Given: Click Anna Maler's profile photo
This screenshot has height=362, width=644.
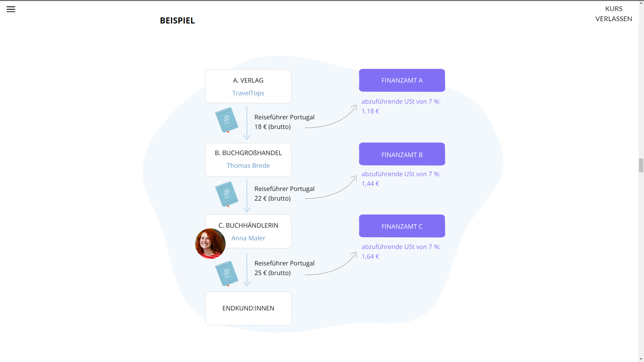Looking at the screenshot, I should (210, 244).
